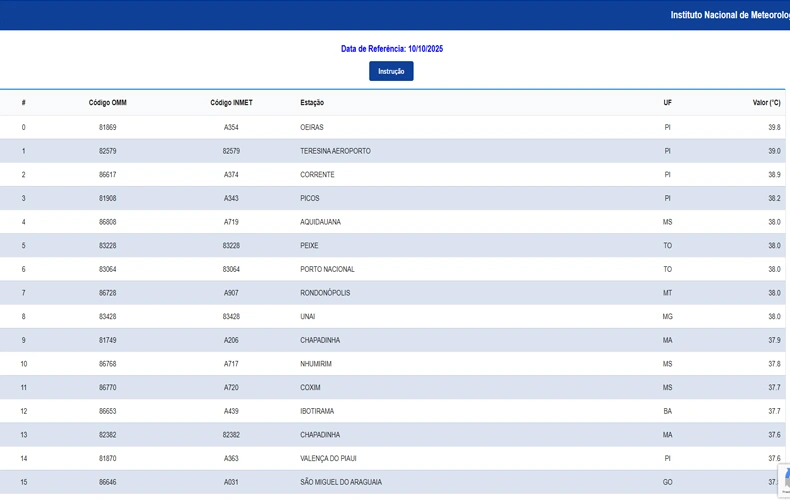Click INMET code A343 for PICOS

pos(231,199)
